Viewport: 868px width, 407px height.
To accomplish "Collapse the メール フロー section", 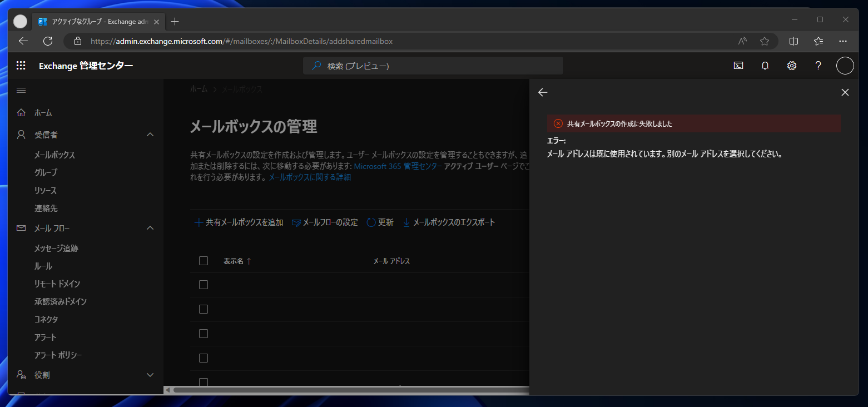I will click(x=150, y=227).
